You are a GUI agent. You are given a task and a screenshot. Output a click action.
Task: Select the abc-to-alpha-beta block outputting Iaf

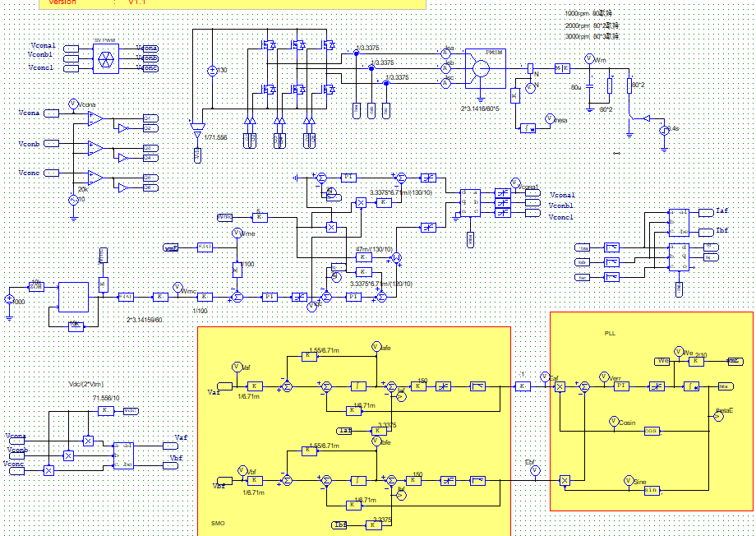pyautogui.click(x=679, y=223)
